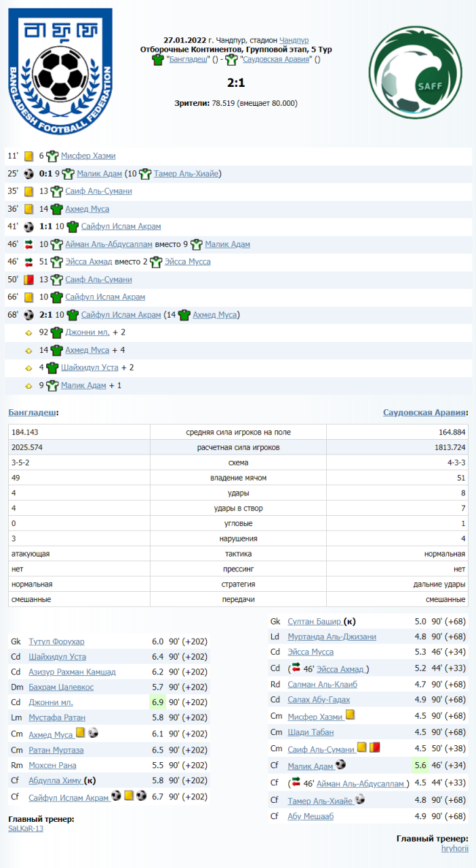Open the "Саудовская Аравия" team link in match header
This screenshot has height=868, width=476.
[277, 60]
